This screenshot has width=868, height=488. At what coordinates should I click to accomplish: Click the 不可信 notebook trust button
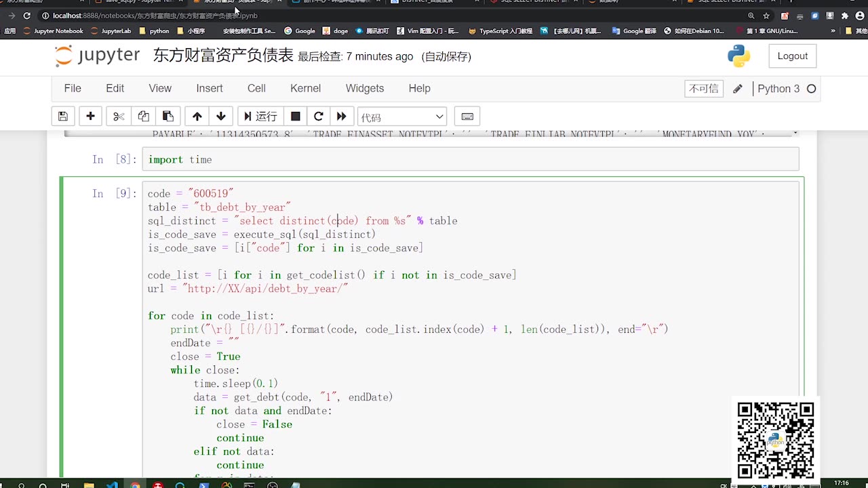point(704,89)
